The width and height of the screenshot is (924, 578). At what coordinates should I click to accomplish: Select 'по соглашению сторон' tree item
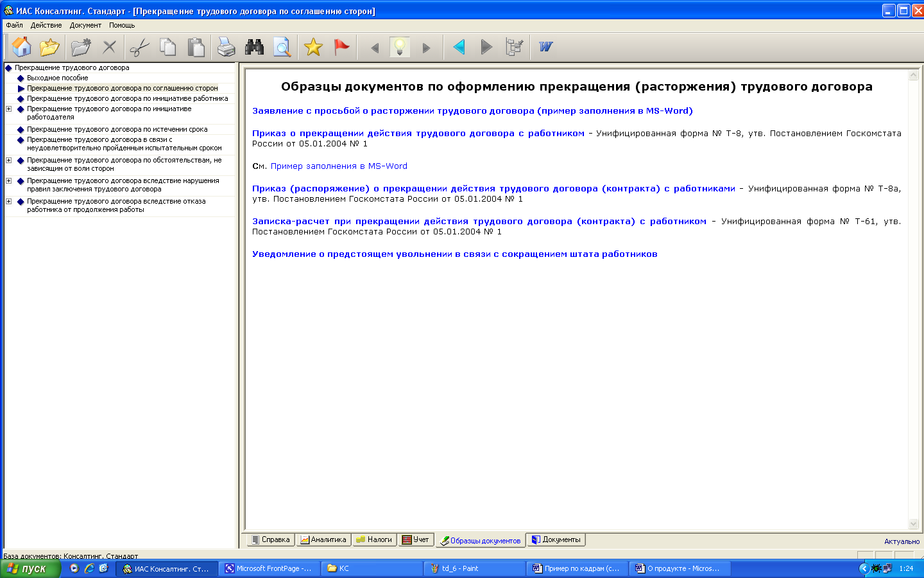(123, 88)
